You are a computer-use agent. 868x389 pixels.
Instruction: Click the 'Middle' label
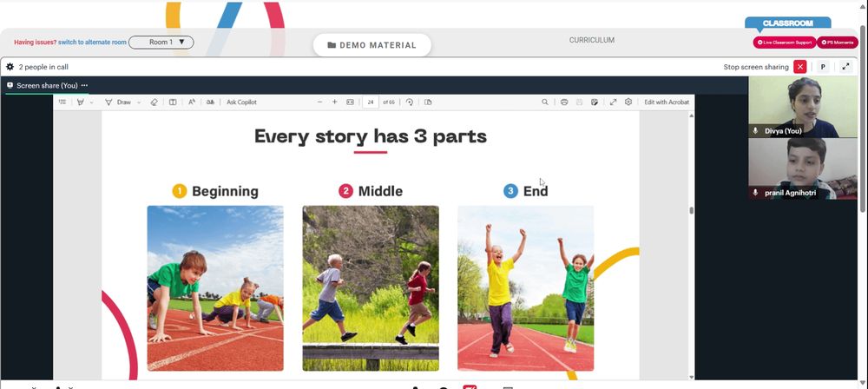coord(380,191)
